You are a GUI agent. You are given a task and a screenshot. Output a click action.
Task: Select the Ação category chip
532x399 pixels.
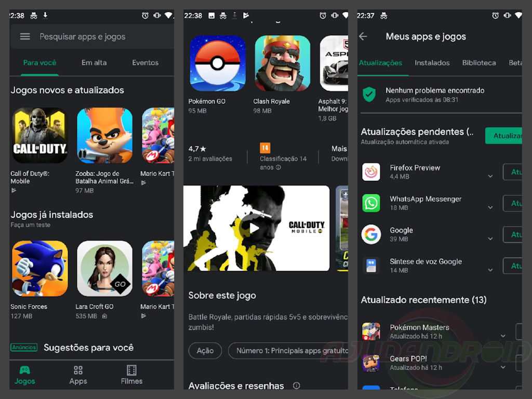click(205, 351)
